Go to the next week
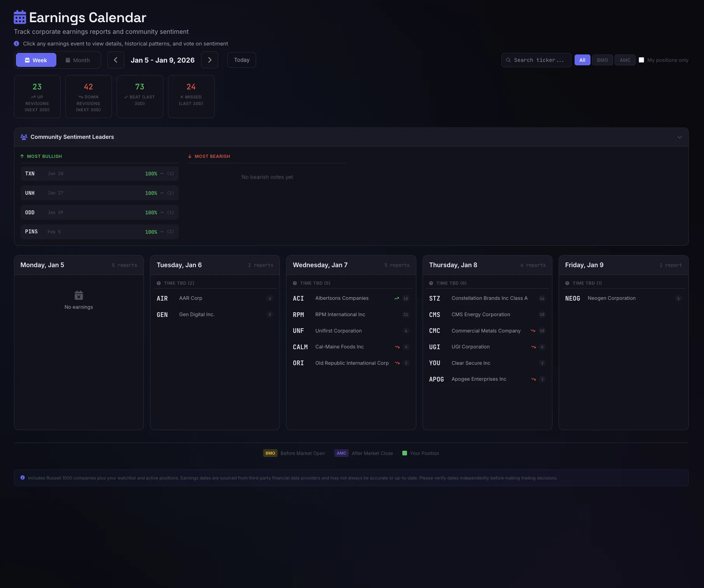This screenshot has height=588, width=704. tap(210, 60)
